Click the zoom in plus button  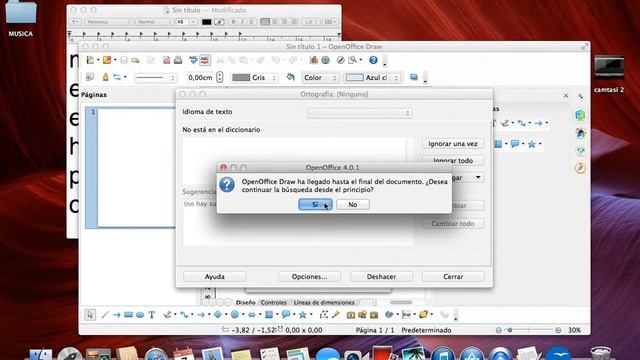558,330
